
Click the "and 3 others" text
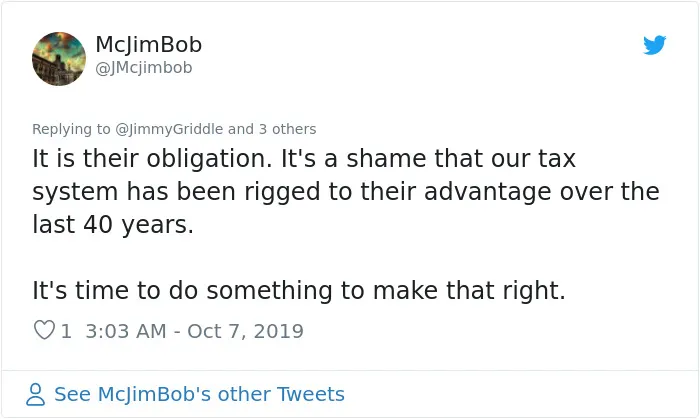coord(272,129)
